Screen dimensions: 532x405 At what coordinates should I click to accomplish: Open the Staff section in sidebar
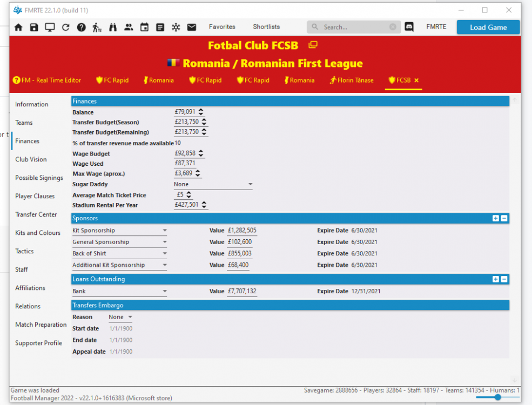tap(22, 269)
